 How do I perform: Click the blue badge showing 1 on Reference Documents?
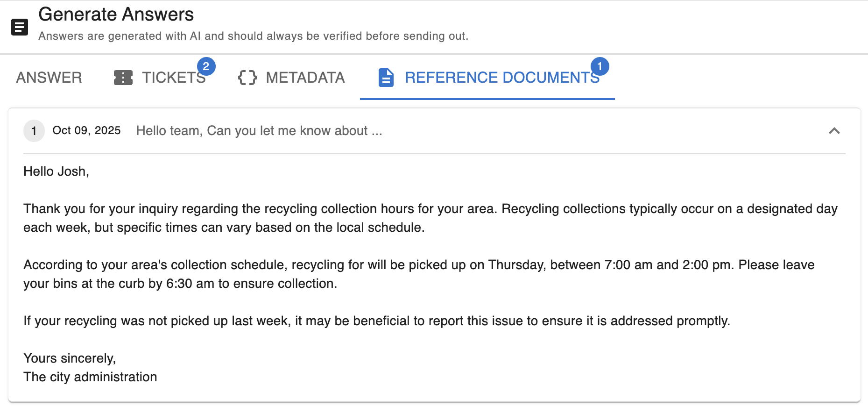600,66
